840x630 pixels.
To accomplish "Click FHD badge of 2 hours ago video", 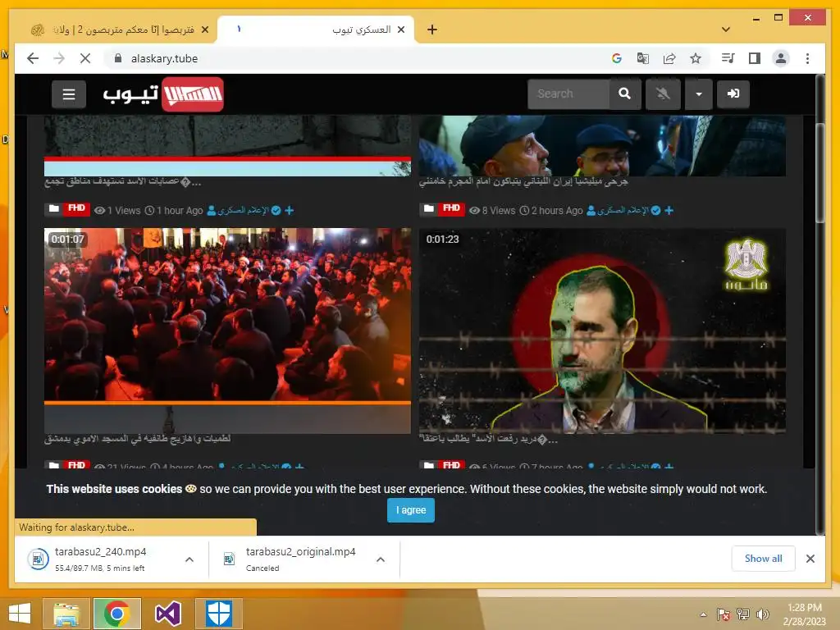I will pyautogui.click(x=451, y=209).
